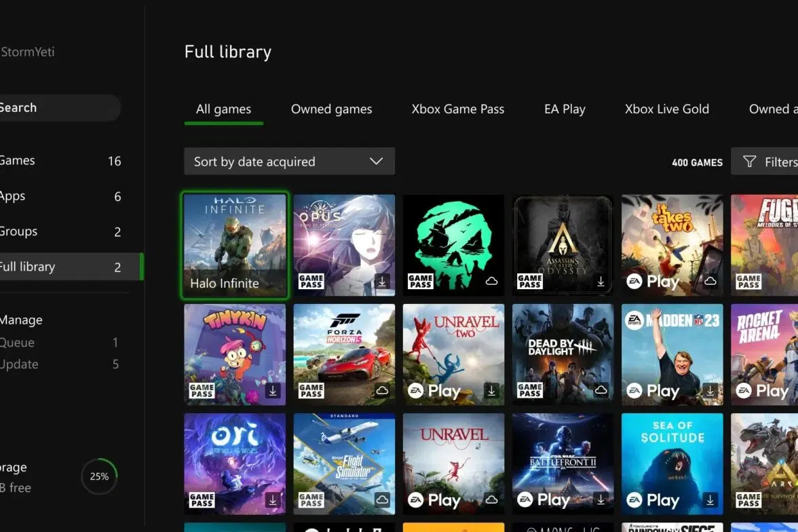Screen dimensions: 798x532
Task: Switch to the Owned games tab
Action: [331, 109]
